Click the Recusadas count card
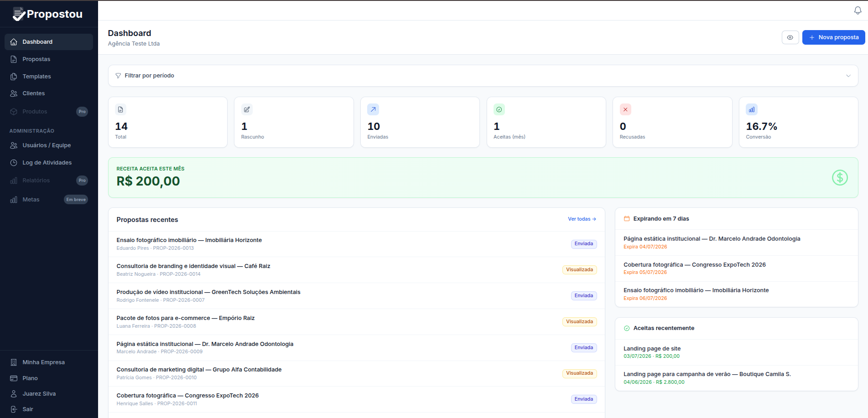 (672, 122)
